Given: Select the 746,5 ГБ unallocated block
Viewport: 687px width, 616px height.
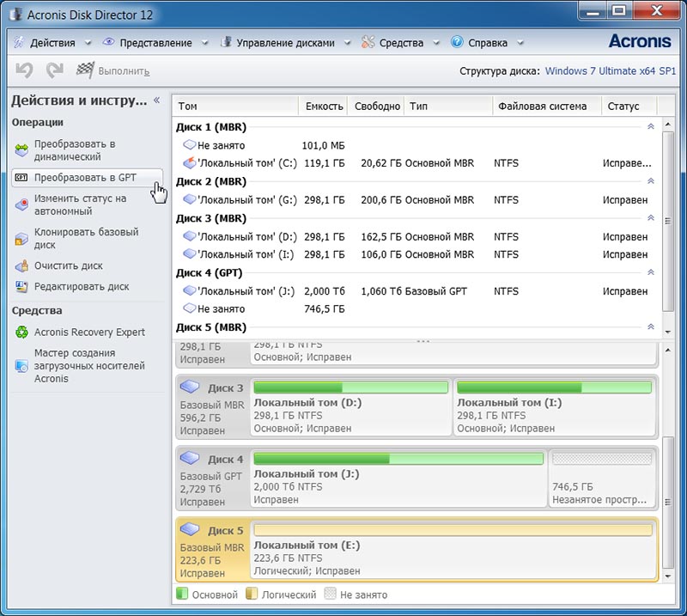Looking at the screenshot, I should coord(602,479).
